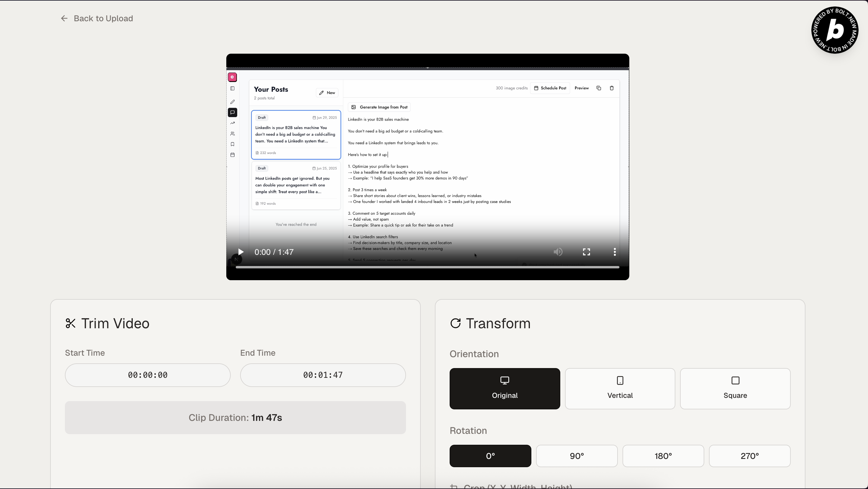Click the Vertical phone icon

pyautogui.click(x=620, y=380)
